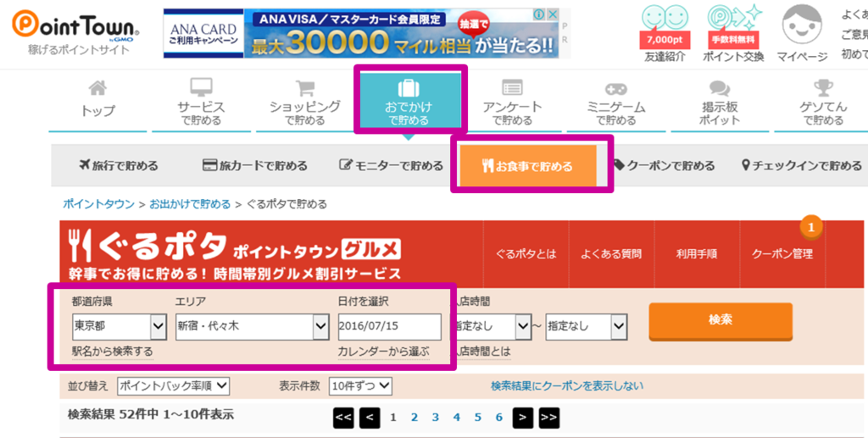Open マイページ face icon

click(802, 24)
